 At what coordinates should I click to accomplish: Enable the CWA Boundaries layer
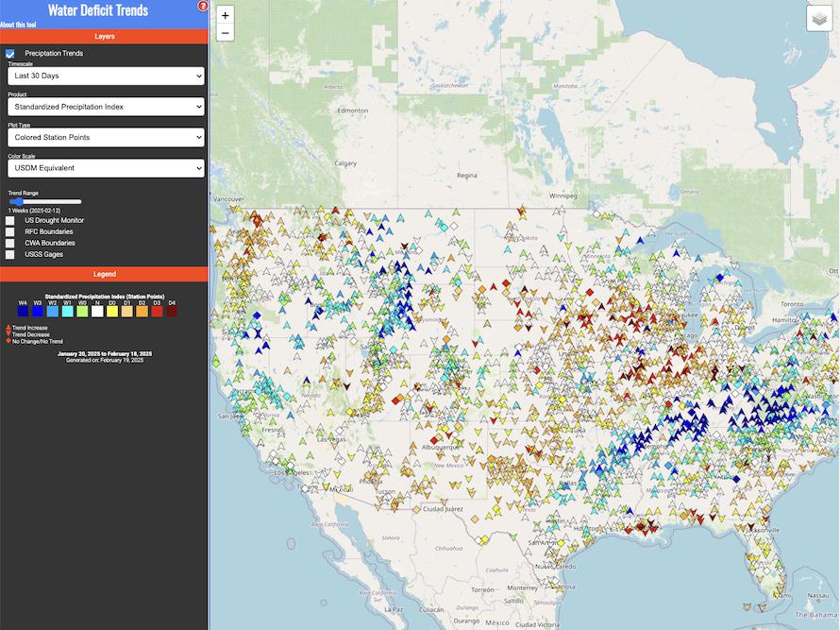coord(9,243)
